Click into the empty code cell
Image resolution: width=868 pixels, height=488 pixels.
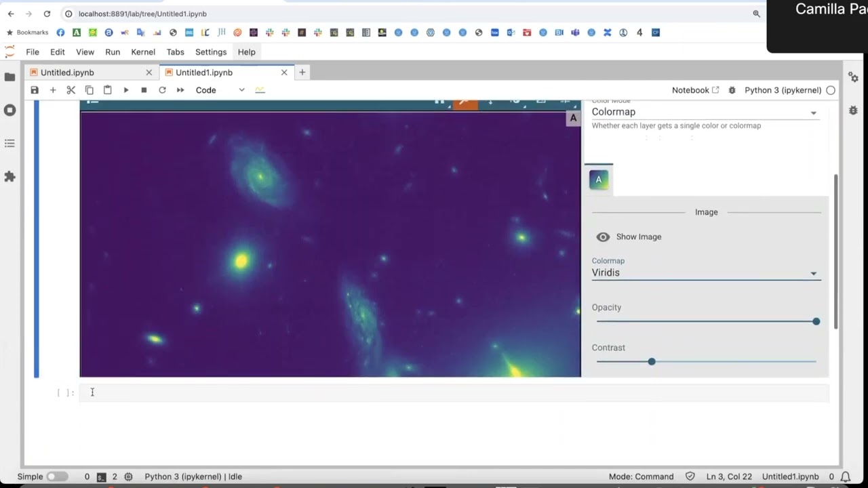click(454, 392)
